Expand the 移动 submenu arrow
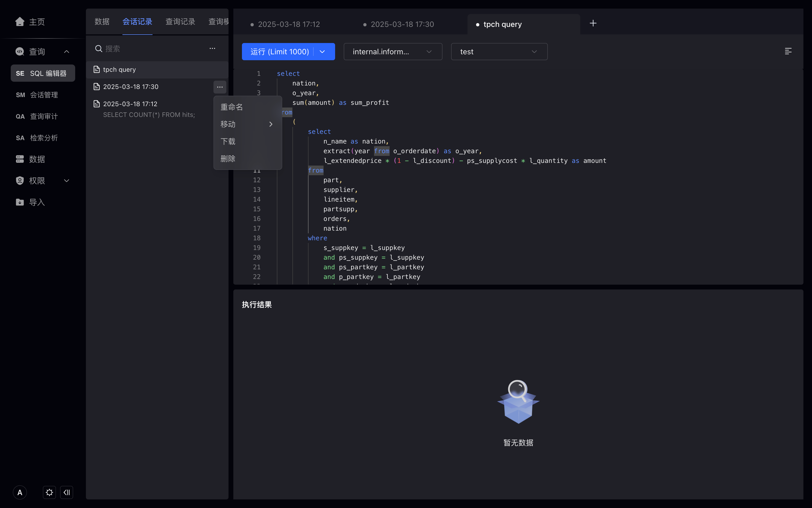812x508 pixels. coord(271,124)
